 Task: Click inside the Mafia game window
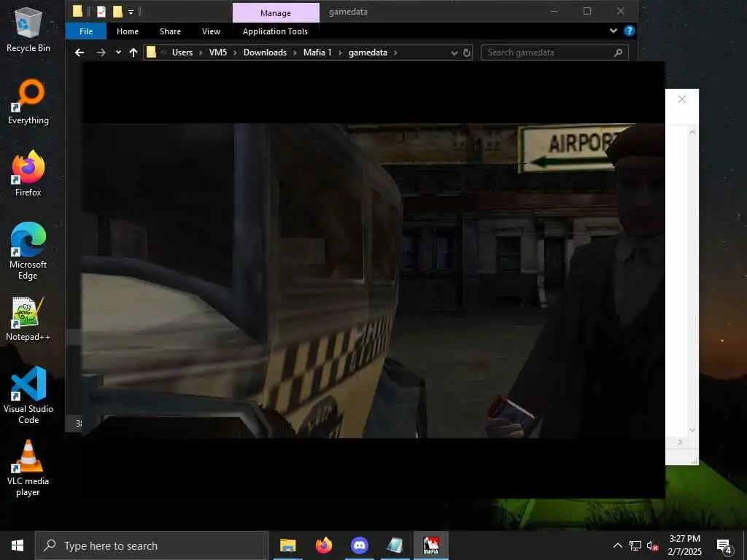coord(373,281)
